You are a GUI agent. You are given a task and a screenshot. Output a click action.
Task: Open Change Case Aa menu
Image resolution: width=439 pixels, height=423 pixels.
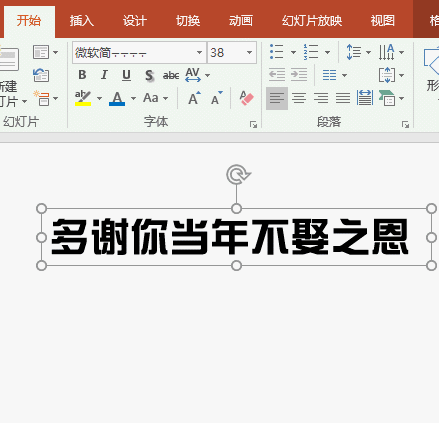[x=155, y=98]
